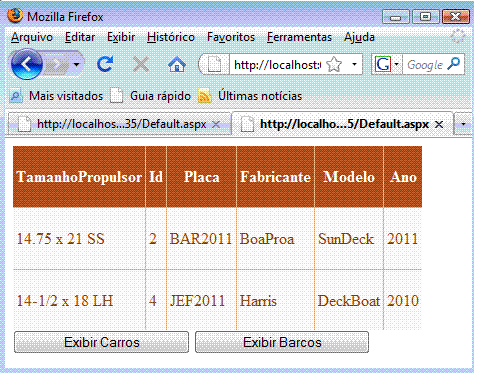Click the Google search magnifier icon

coord(453,63)
